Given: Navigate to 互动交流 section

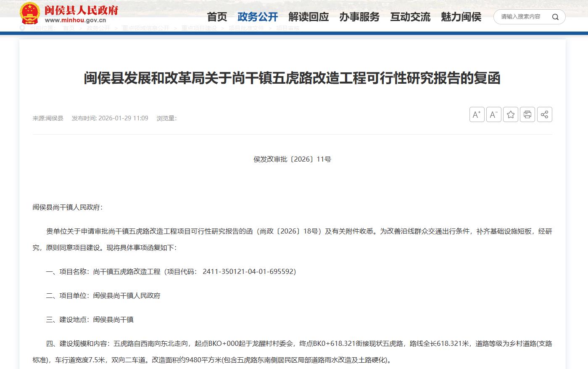Looking at the screenshot, I should point(410,17).
